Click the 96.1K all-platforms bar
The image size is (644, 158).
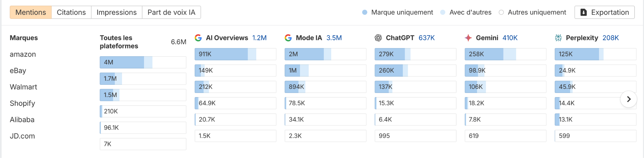pyautogui.click(x=143, y=128)
